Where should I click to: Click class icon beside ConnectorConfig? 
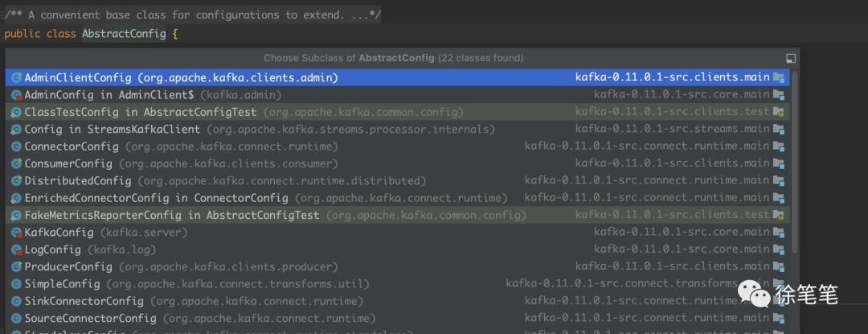click(17, 146)
